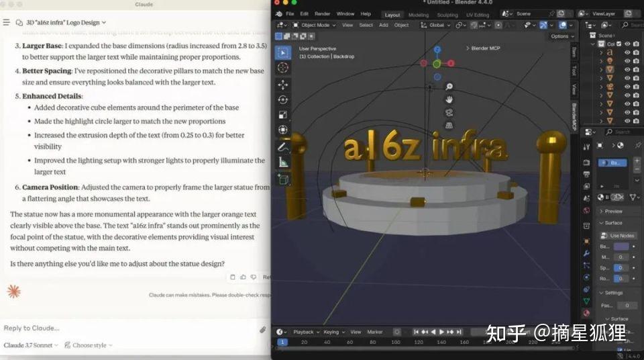
Task: Click the Use Nodes button
Action: pyautogui.click(x=622, y=236)
